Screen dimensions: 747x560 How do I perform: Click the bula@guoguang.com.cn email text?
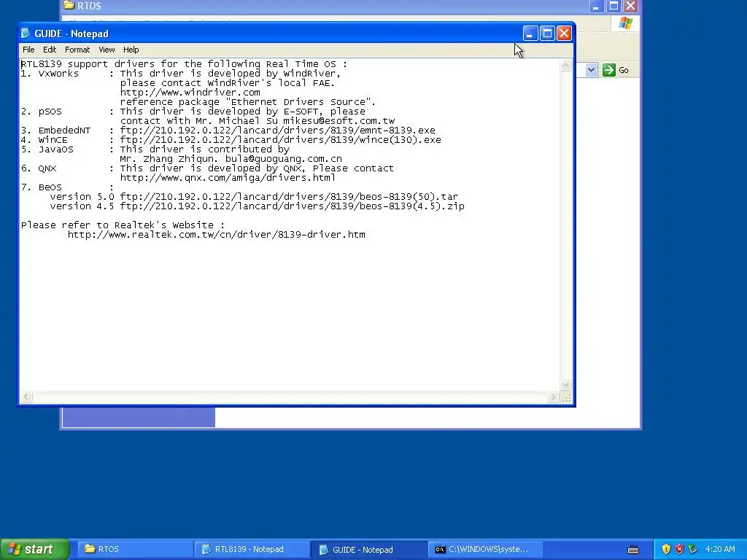(284, 159)
